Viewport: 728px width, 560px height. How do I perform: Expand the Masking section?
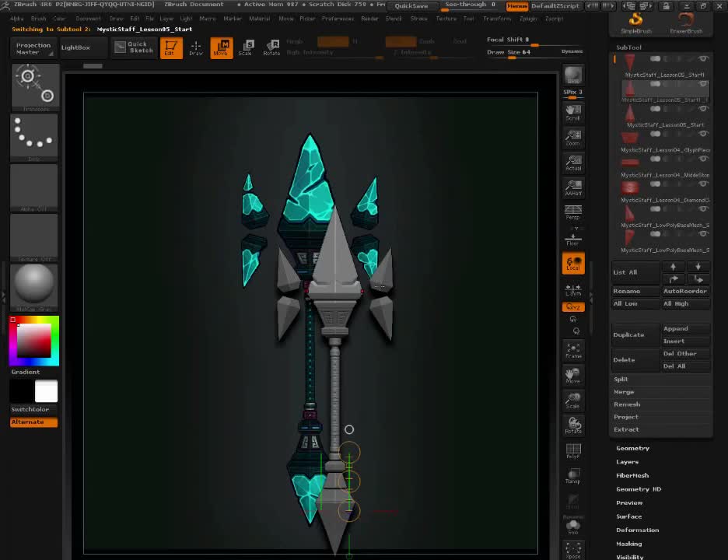(x=628, y=544)
